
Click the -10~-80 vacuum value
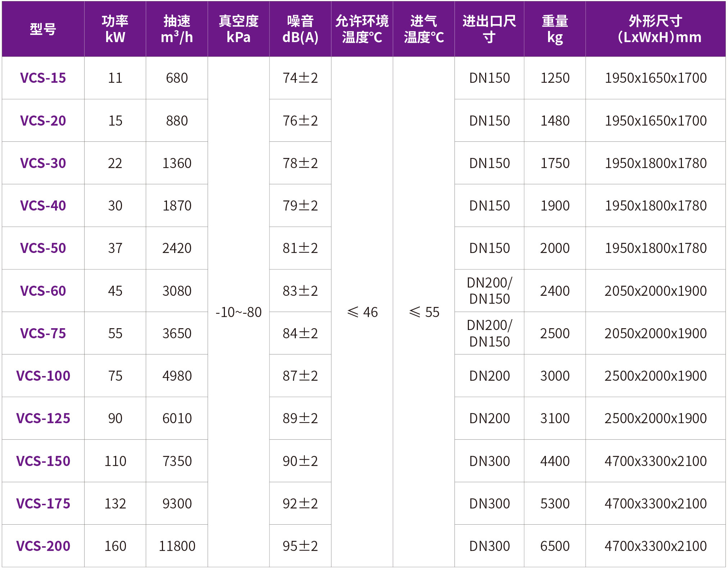click(239, 312)
